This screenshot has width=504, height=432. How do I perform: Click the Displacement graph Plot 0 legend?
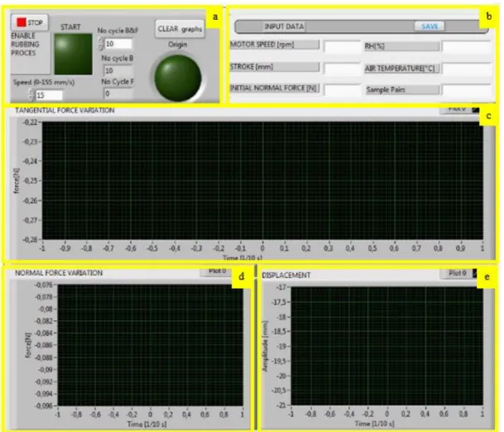[x=459, y=273]
